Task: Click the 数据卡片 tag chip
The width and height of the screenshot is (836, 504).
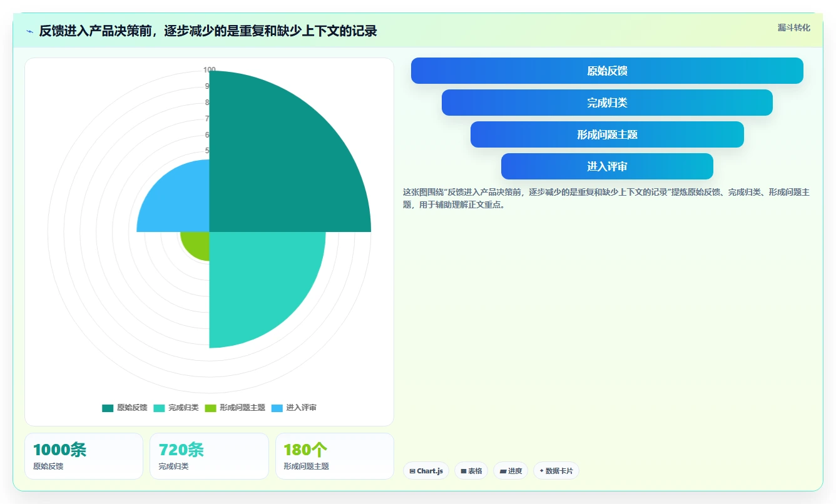Action: (x=556, y=471)
